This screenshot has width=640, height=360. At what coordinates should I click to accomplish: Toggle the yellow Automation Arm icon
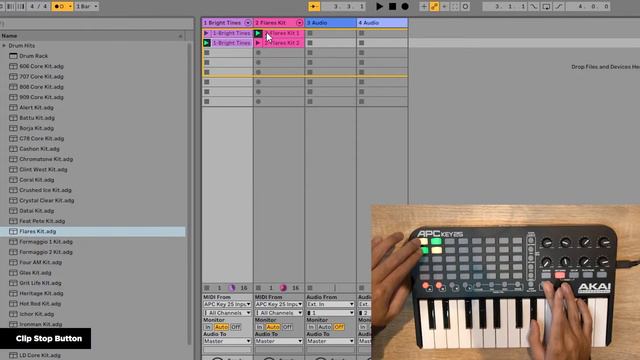(x=434, y=7)
